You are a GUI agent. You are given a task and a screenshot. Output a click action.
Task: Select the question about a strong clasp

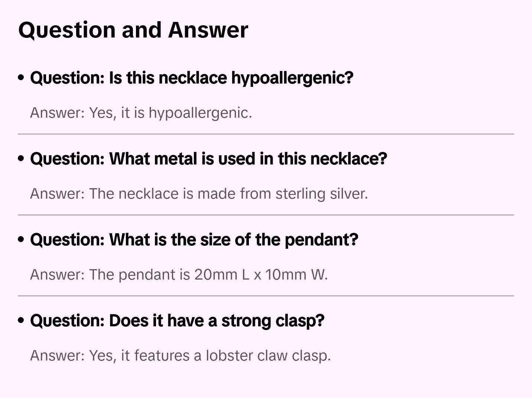point(177,321)
